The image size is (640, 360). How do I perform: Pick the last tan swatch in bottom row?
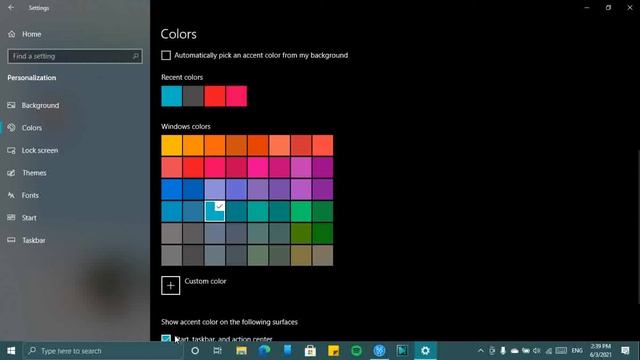point(323,256)
